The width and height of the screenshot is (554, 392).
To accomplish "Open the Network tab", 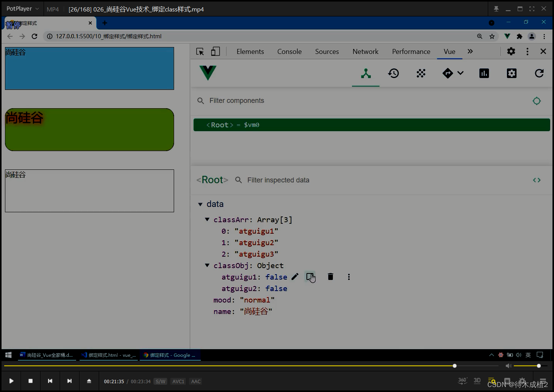I will (365, 52).
